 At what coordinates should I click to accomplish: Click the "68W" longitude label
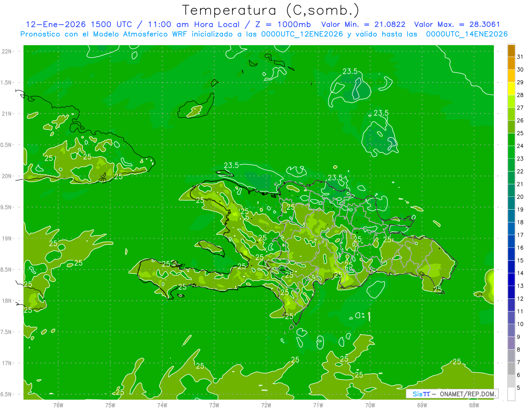pos(474,405)
